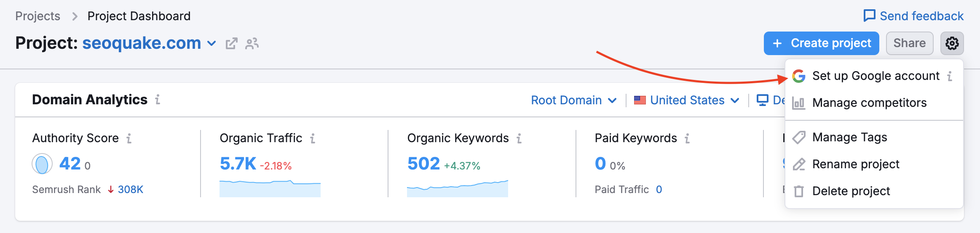Open the 308K Semrush Rank link
980x233 pixels.
(x=131, y=190)
